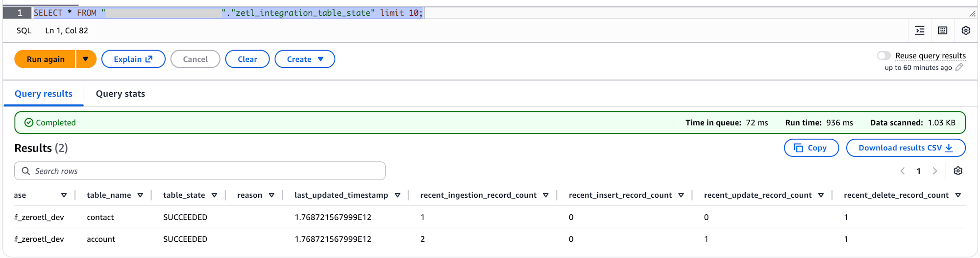The height and width of the screenshot is (258, 980).
Task: Sort by table_state column arrow
Action: (214, 195)
